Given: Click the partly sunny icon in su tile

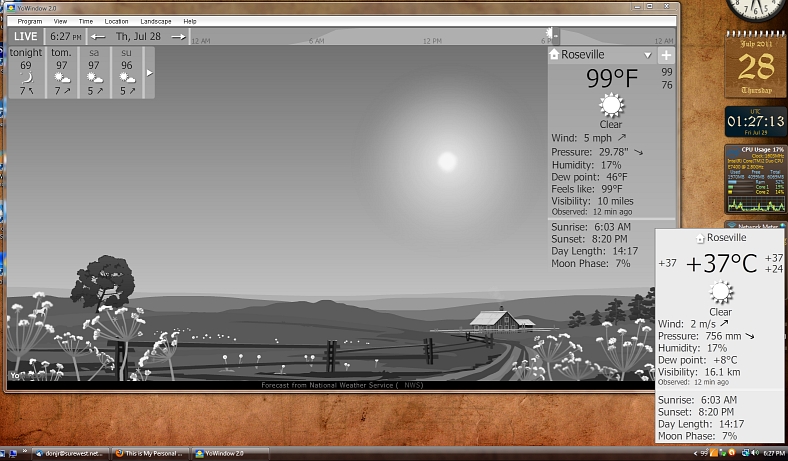Looking at the screenshot, I should click(127, 78).
